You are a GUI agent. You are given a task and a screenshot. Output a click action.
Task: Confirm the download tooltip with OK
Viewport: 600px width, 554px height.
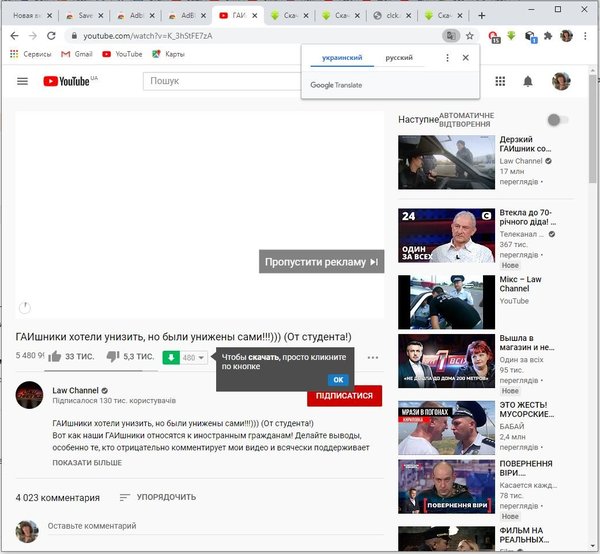[338, 380]
